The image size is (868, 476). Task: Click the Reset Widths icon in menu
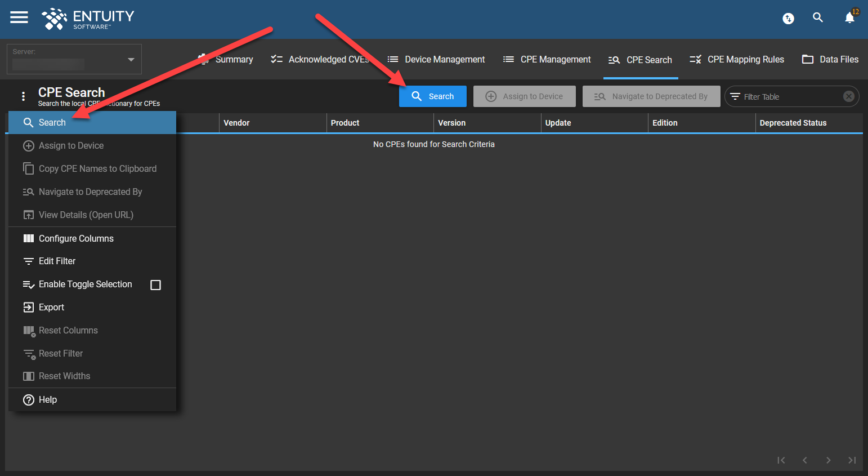click(x=29, y=376)
